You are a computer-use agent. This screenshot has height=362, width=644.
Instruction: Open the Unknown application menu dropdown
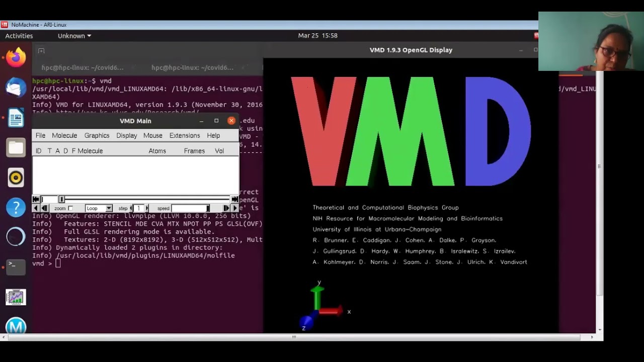[x=74, y=36]
